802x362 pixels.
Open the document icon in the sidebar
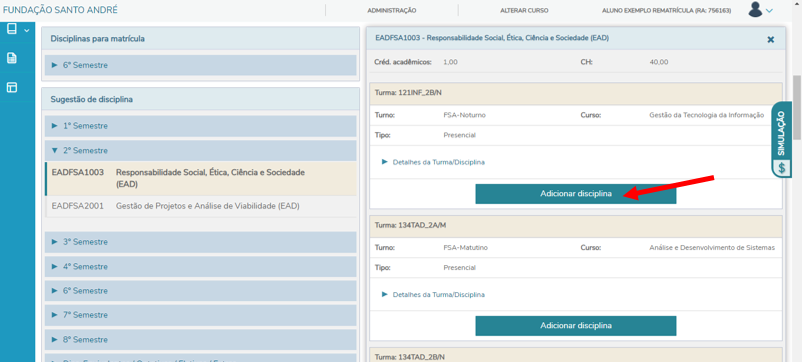pyautogui.click(x=12, y=58)
